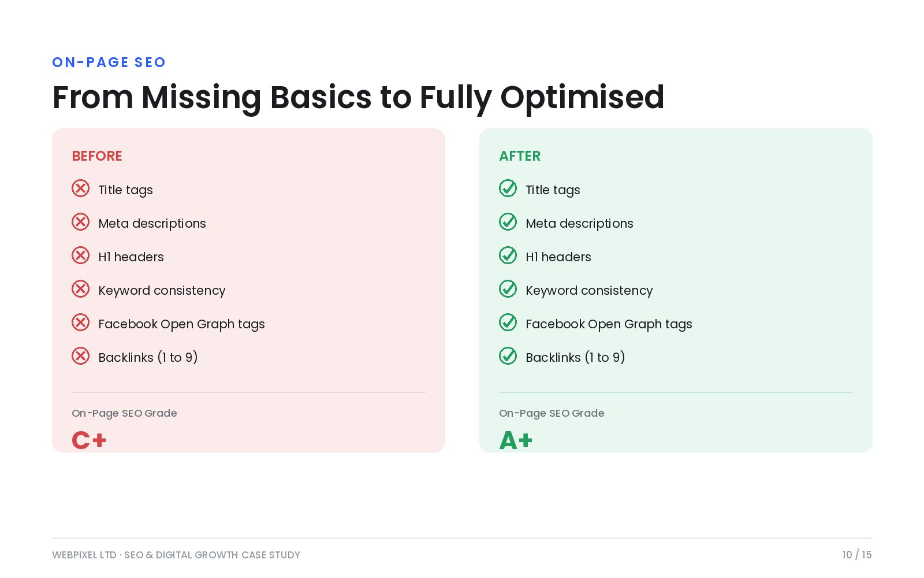The height and width of the screenshot is (578, 924).
Task: Click the red X icon beside Title tags
Action: pyautogui.click(x=80, y=188)
